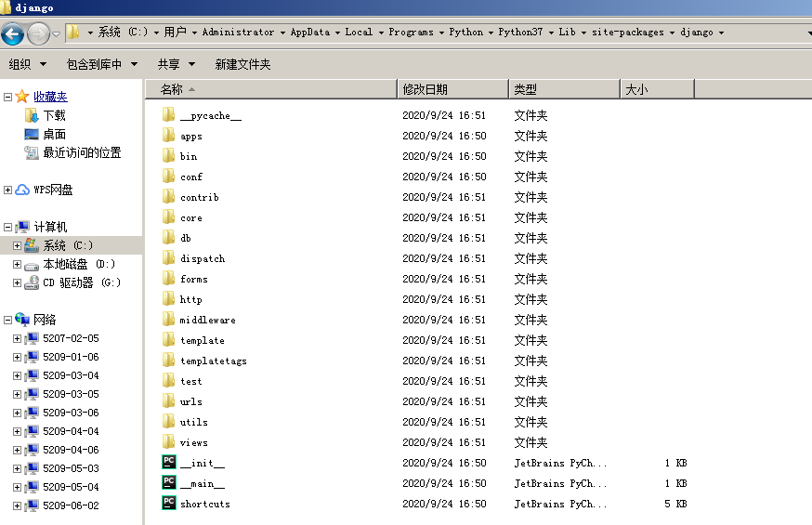812x525 pixels.
Task: Open the 共享 menu
Action: click(x=177, y=64)
